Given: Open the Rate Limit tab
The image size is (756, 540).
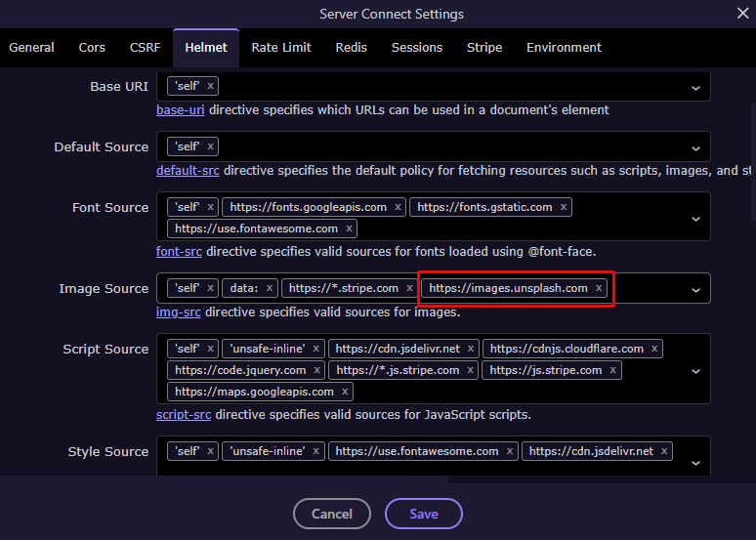Looking at the screenshot, I should point(279,47).
